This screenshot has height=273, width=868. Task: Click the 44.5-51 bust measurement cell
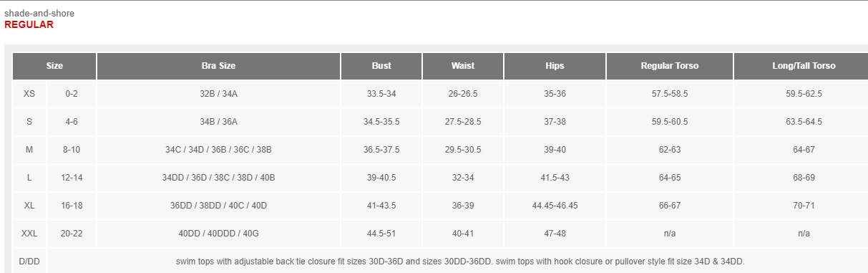tap(381, 234)
